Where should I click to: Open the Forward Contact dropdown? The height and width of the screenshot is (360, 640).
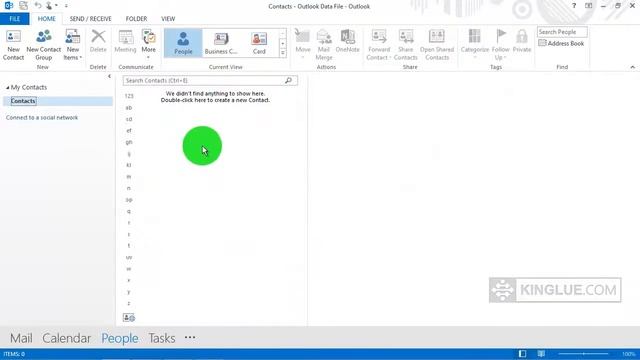point(379,45)
